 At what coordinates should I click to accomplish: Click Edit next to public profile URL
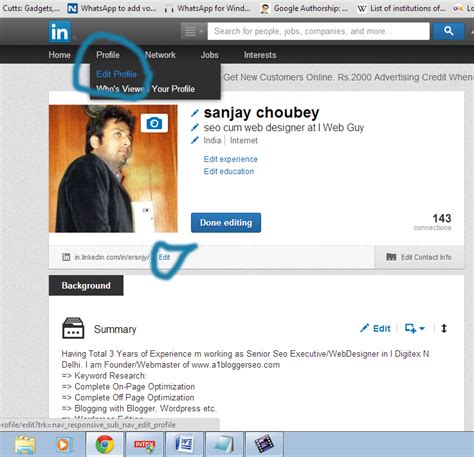[164, 257]
